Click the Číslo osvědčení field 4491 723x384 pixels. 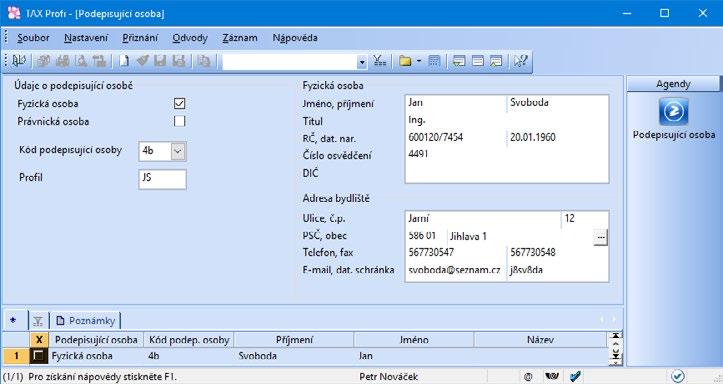click(x=506, y=154)
